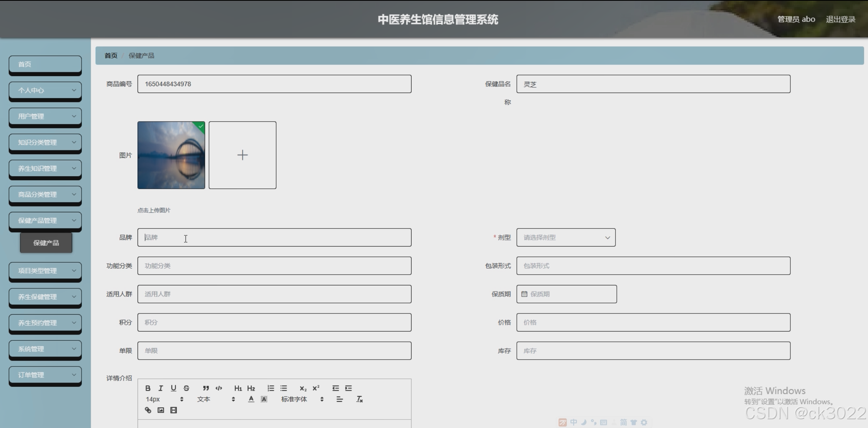
Task: Apply ordered list formatting
Action: coord(271,388)
